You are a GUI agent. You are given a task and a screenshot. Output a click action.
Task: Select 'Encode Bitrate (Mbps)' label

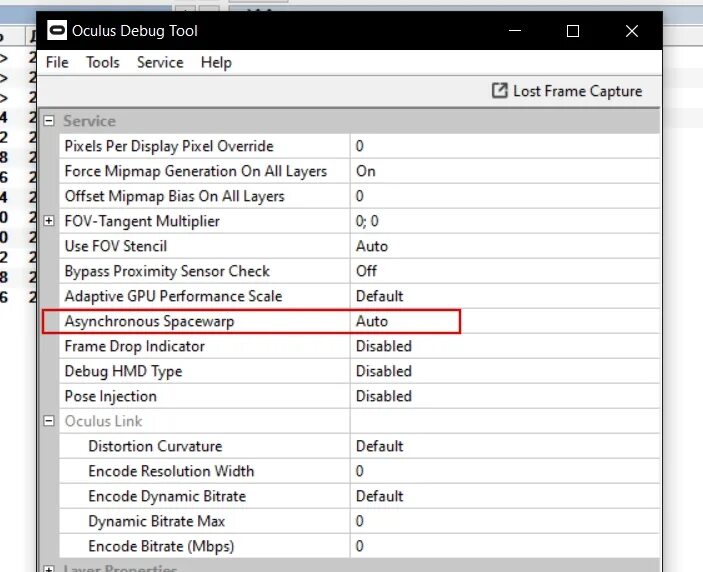(161, 546)
